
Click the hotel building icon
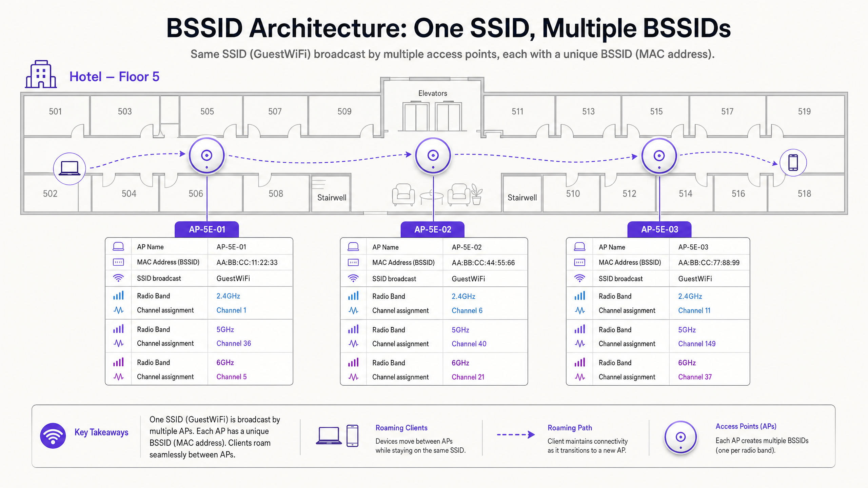tap(41, 75)
